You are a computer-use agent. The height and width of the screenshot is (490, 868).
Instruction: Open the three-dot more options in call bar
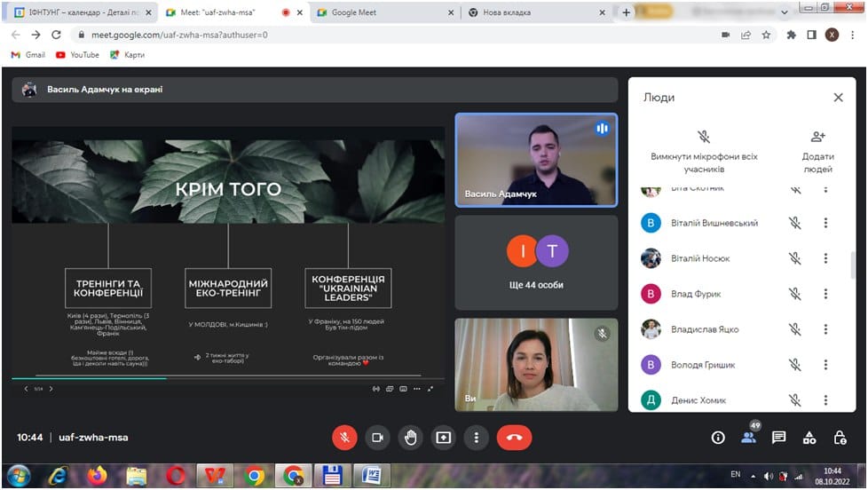point(477,438)
